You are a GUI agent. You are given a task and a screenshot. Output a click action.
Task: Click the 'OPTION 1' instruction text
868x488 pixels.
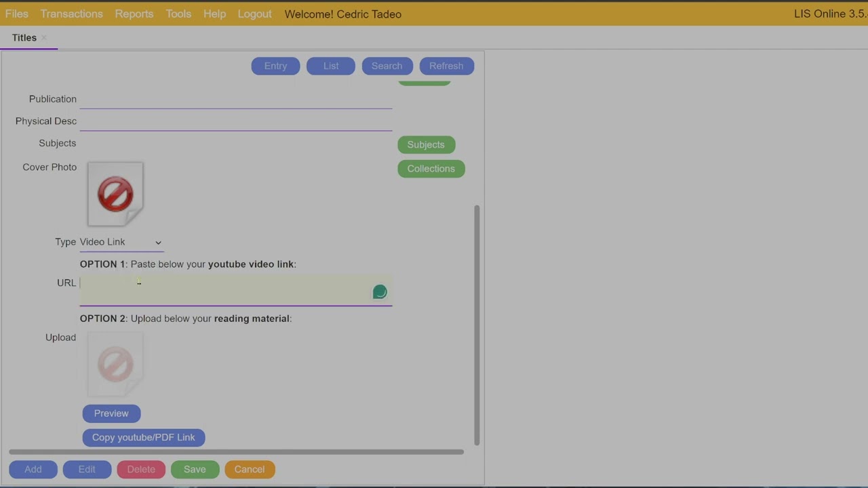pyautogui.click(x=188, y=264)
